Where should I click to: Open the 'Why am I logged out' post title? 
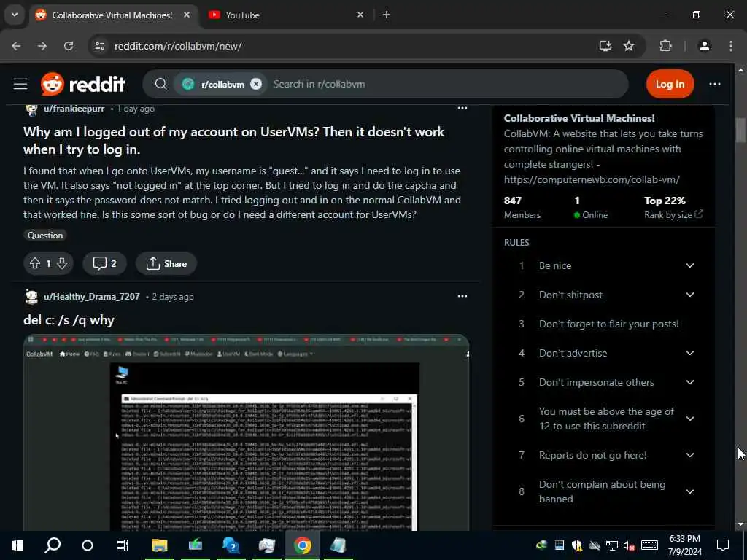point(233,141)
